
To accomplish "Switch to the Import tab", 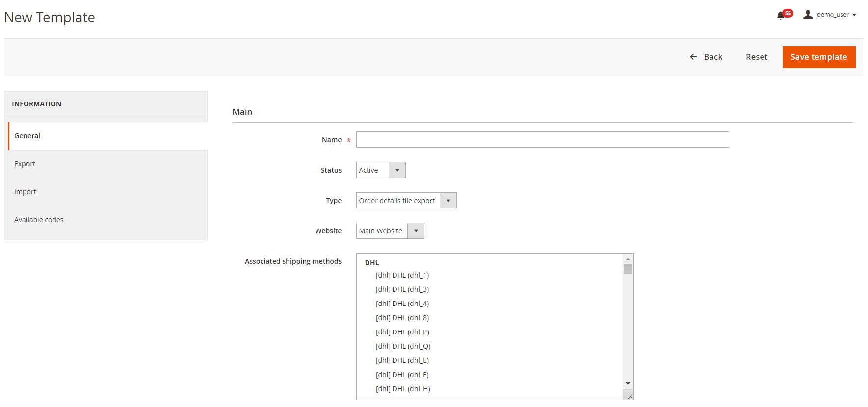I will [x=108, y=192].
